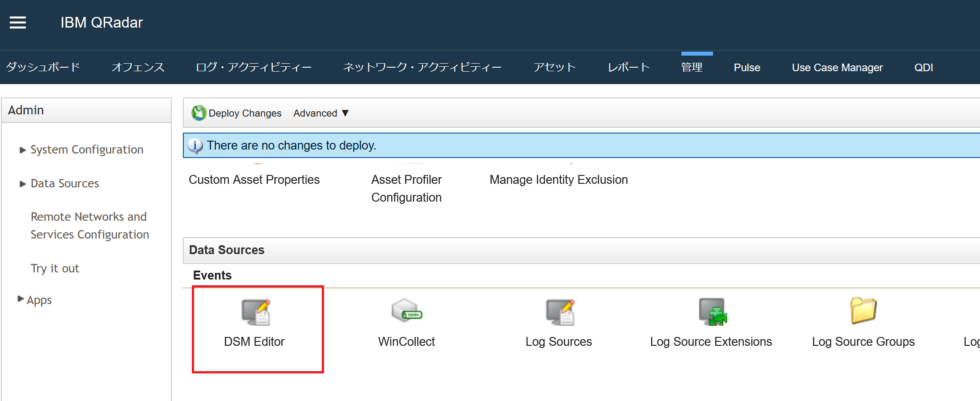Open the hamburger navigation menu
This screenshot has height=401, width=980.
point(18,22)
